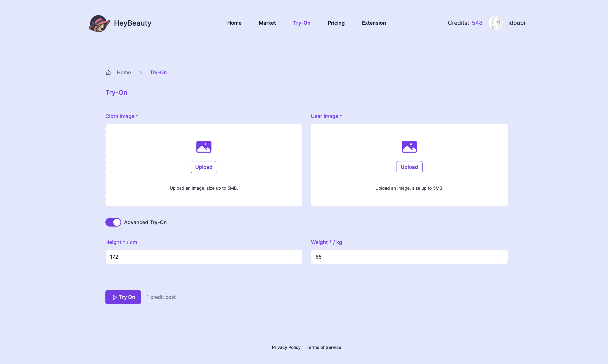The image size is (608, 364).
Task: Click the Home breadcrumb link
Action: [x=124, y=73]
